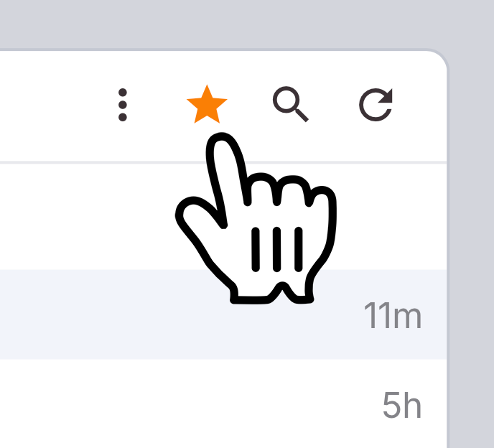Open search with the magnifying glass icon
The height and width of the screenshot is (448, 494).
point(290,104)
